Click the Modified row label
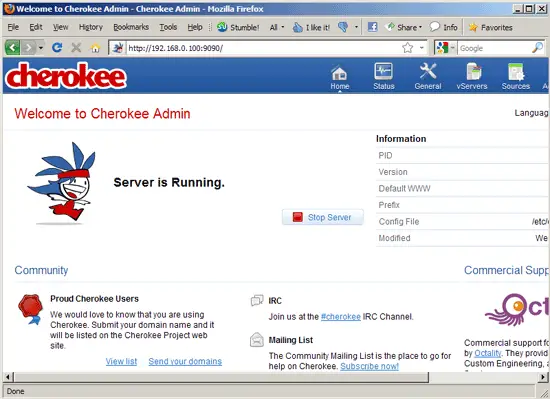The image size is (550, 399). [394, 238]
